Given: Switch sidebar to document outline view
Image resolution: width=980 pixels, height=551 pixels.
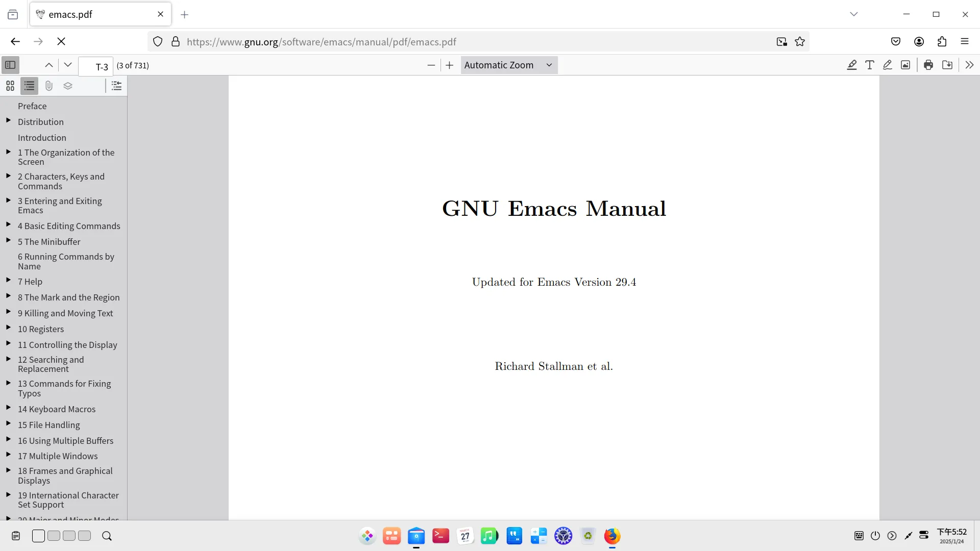Looking at the screenshot, I should click(30, 86).
